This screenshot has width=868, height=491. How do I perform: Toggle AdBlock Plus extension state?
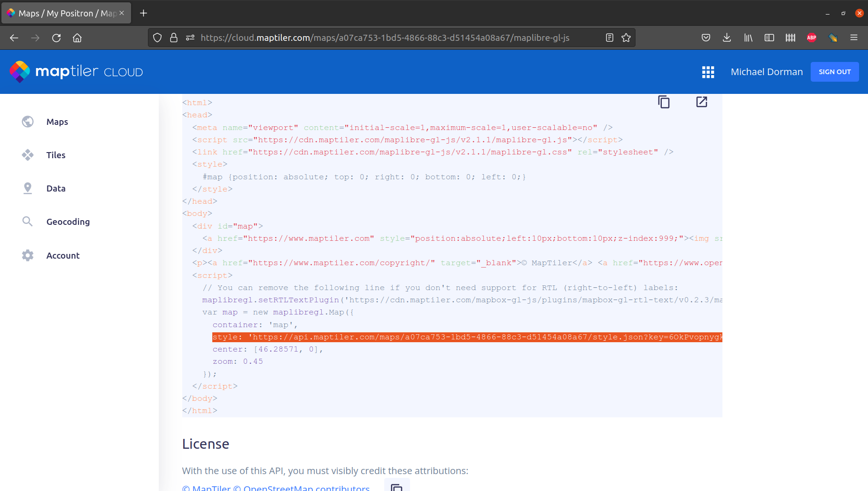[811, 38]
